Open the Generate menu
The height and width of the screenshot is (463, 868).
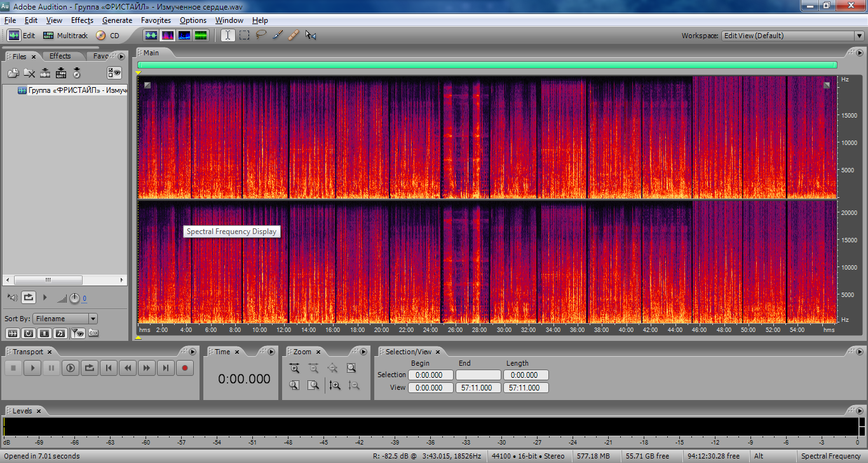[x=118, y=20]
